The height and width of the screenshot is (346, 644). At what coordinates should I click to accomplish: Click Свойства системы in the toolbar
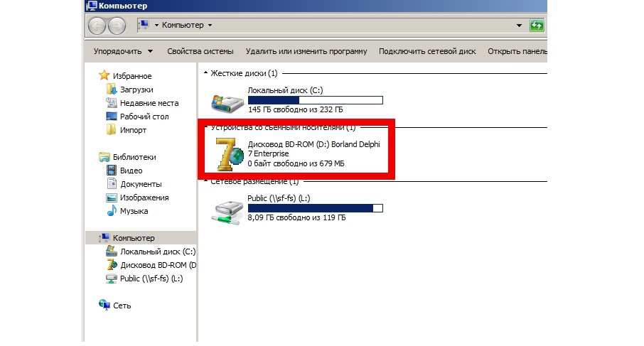(200, 51)
